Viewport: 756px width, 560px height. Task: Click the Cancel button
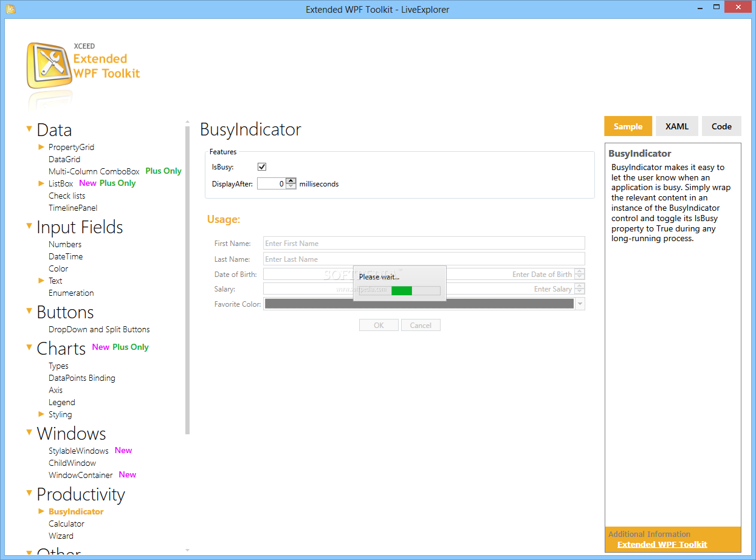[421, 325]
